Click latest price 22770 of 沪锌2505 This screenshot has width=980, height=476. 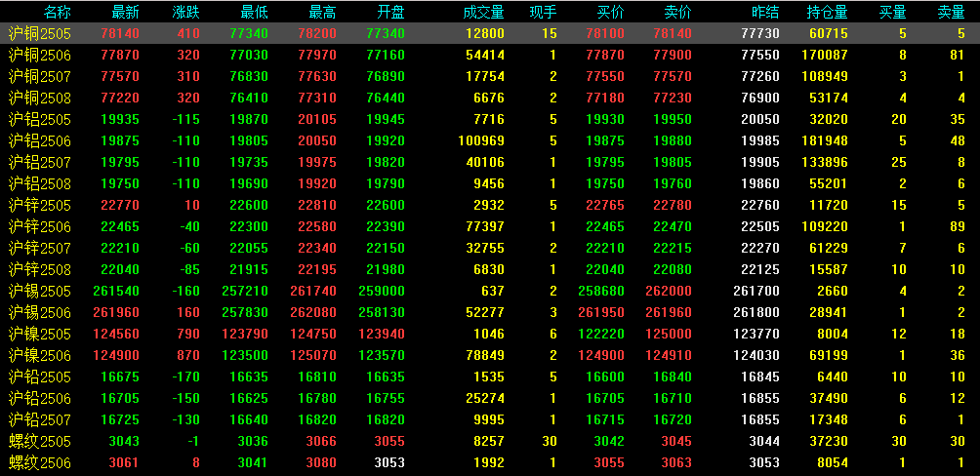point(120,206)
